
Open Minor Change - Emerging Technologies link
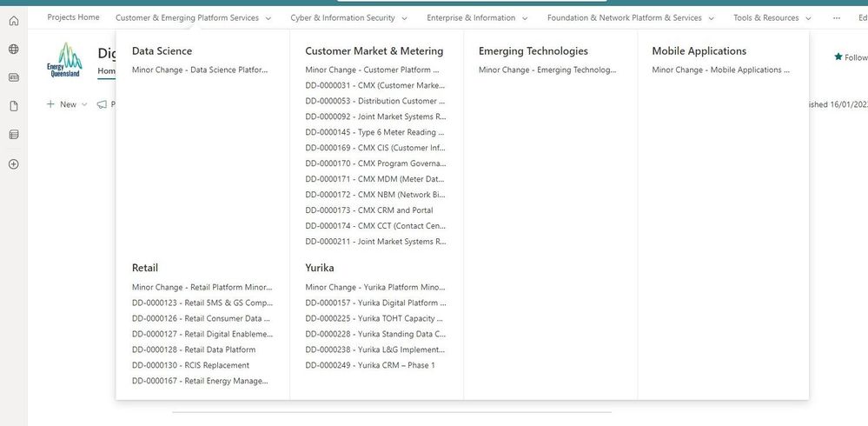547,70
